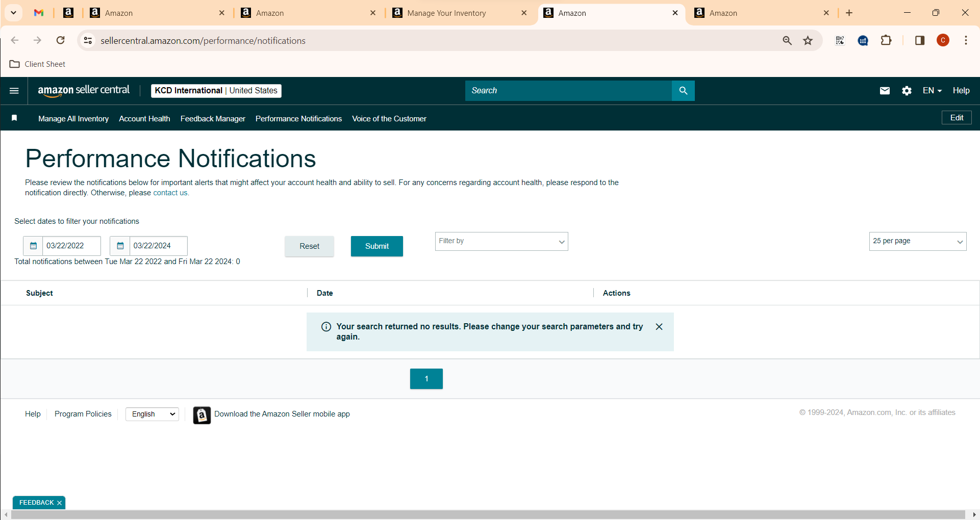Screen dimensions: 980x520
Task: Expand the tab search chevron
Action: (14, 13)
